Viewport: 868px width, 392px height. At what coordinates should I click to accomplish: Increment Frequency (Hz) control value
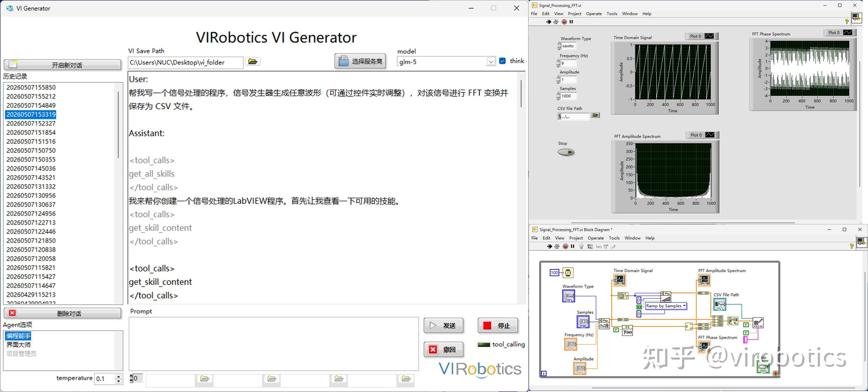(558, 61)
